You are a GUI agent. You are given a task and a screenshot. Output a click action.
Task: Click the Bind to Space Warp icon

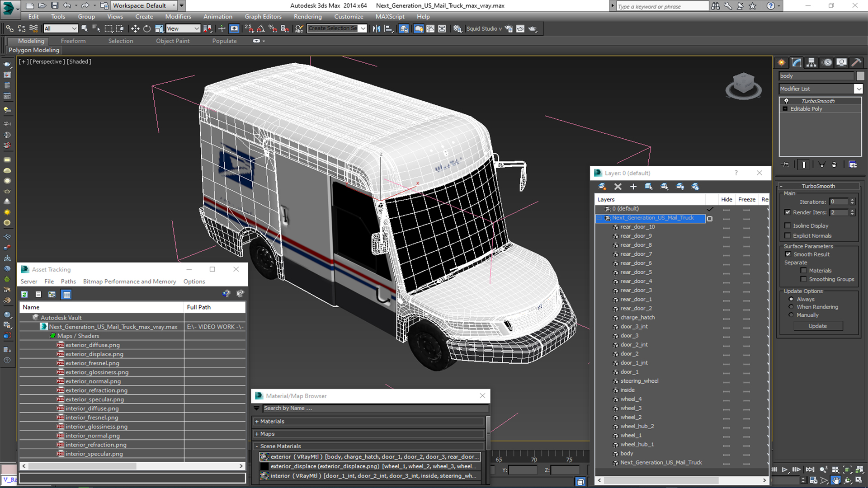tap(33, 28)
